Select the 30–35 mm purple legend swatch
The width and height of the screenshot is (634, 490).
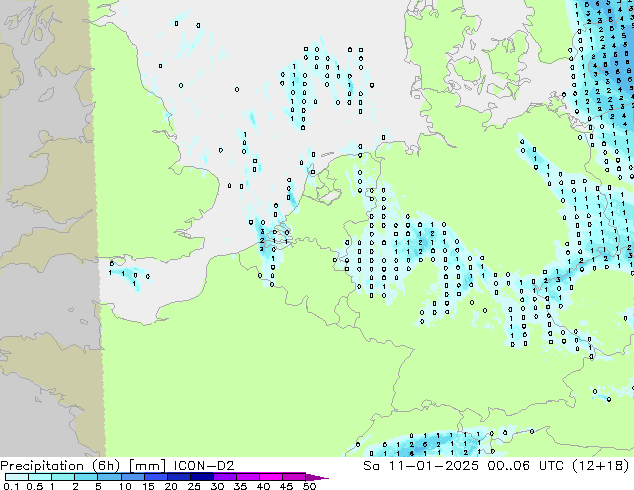pos(224,477)
